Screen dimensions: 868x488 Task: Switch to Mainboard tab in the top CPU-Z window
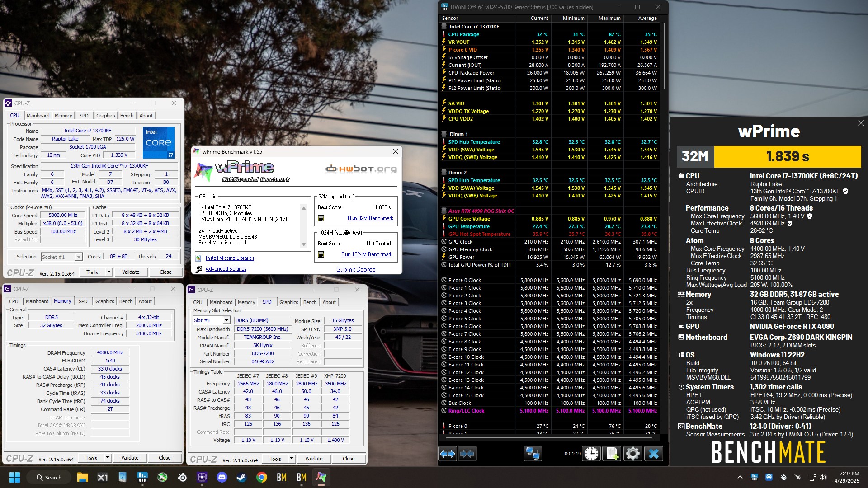tap(38, 116)
